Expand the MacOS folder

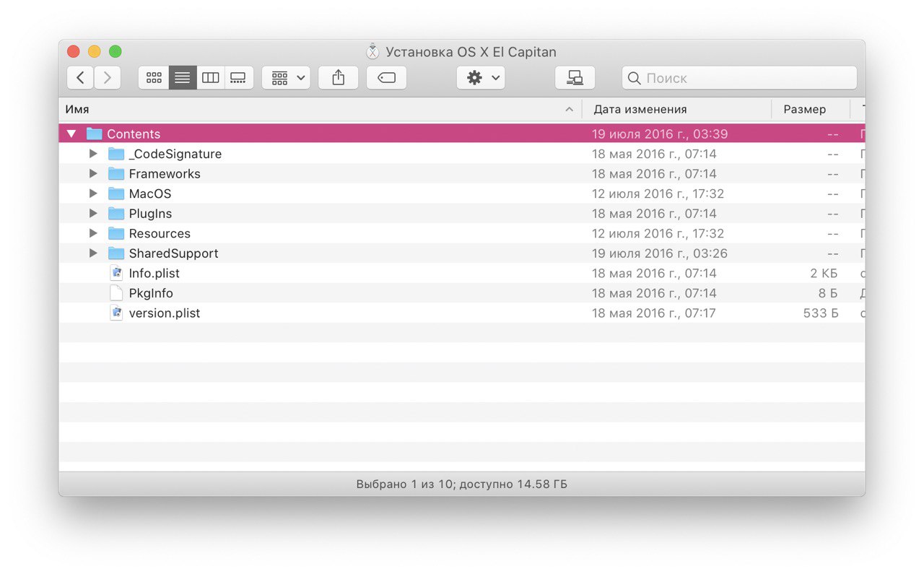[93, 193]
